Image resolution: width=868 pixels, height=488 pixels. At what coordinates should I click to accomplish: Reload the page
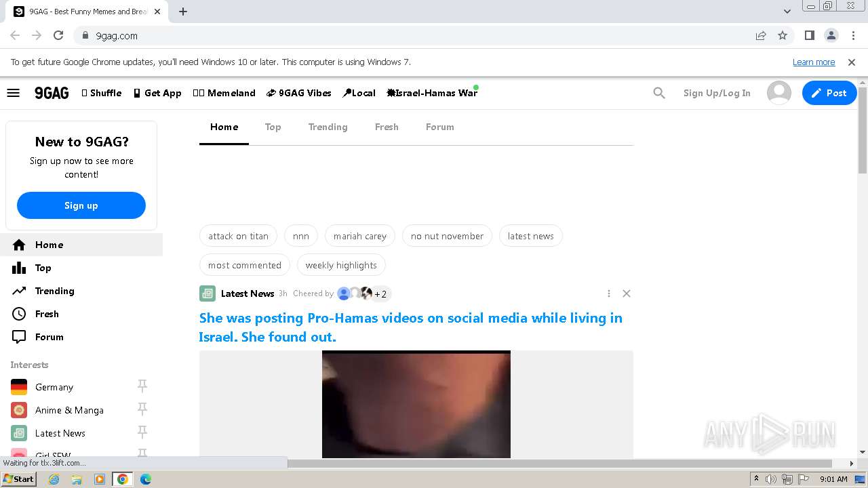[58, 35]
